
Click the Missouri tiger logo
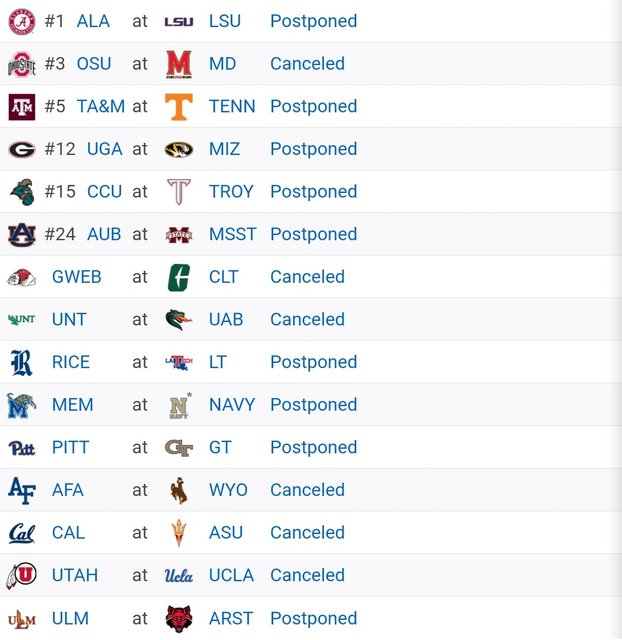[179, 149]
